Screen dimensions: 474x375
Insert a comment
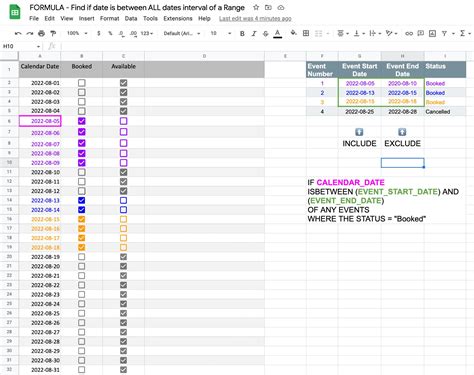(421, 33)
